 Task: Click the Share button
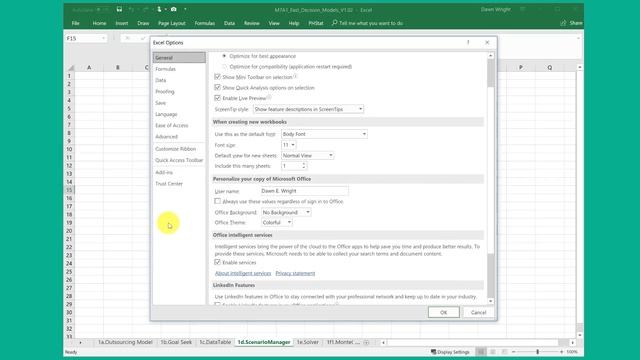(572, 23)
